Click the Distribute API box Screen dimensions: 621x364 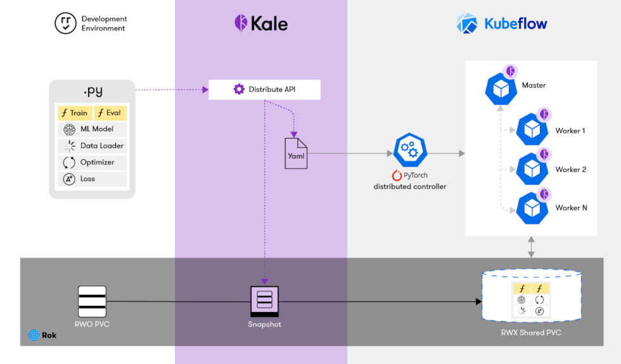coord(265,89)
